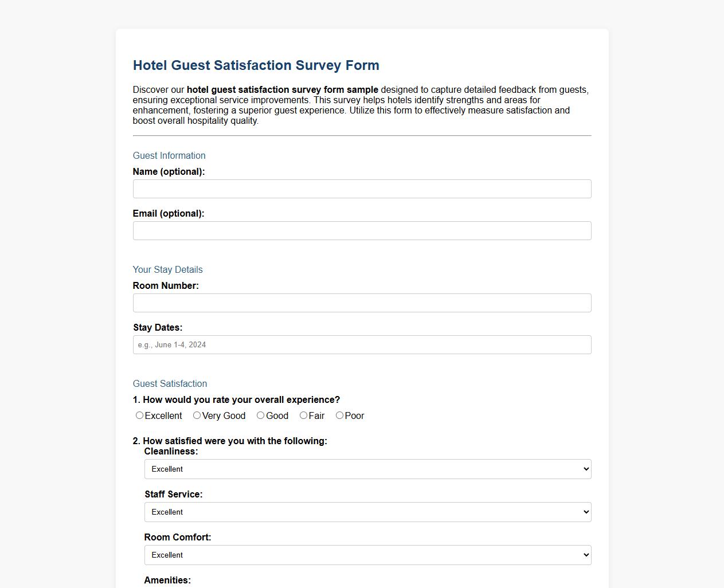This screenshot has height=588, width=724.
Task: Choose the Good rating option
Action: pos(260,415)
